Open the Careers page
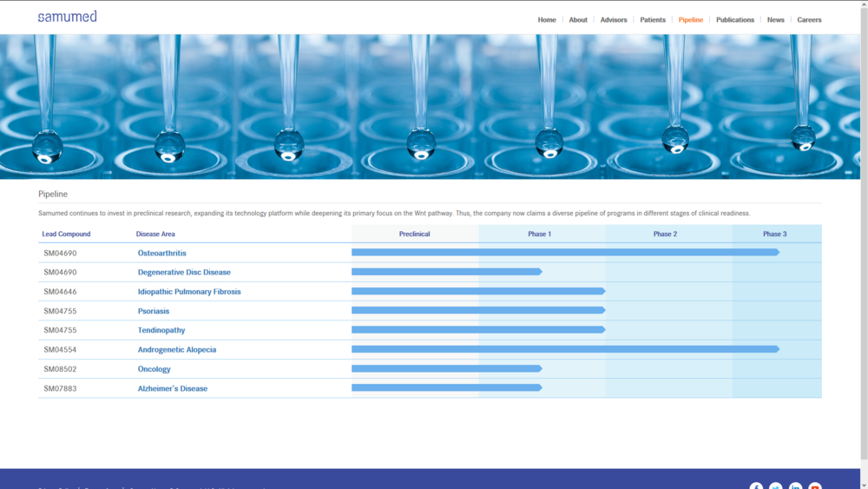This screenshot has width=868, height=489. click(809, 20)
